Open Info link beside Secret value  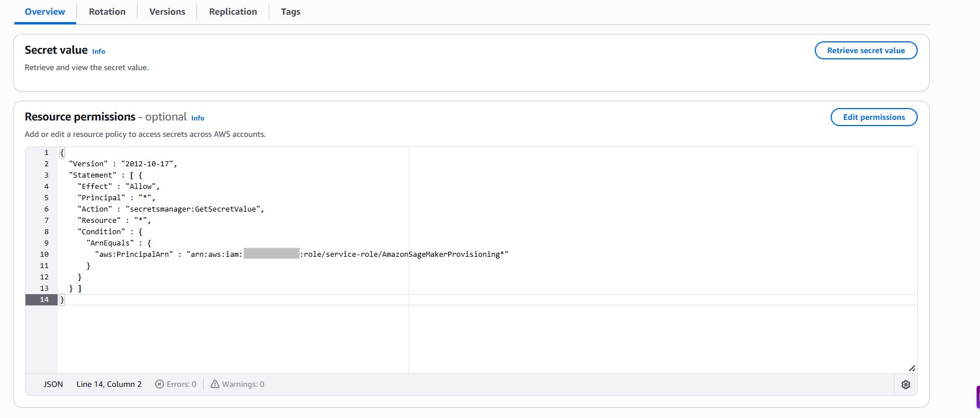click(x=98, y=51)
